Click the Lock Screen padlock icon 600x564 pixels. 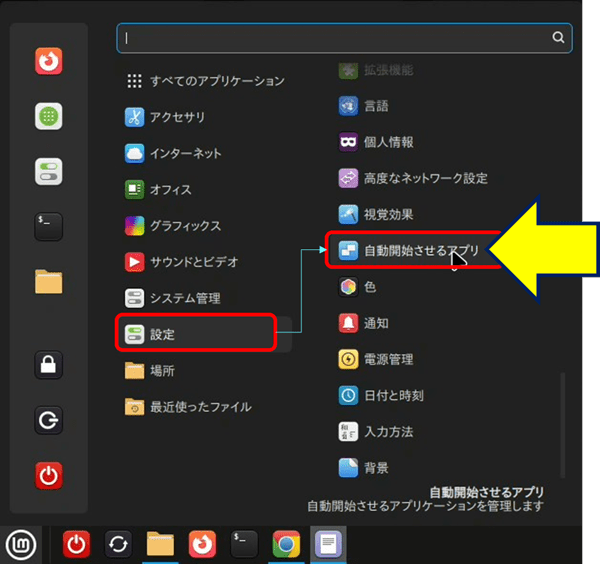(x=49, y=365)
